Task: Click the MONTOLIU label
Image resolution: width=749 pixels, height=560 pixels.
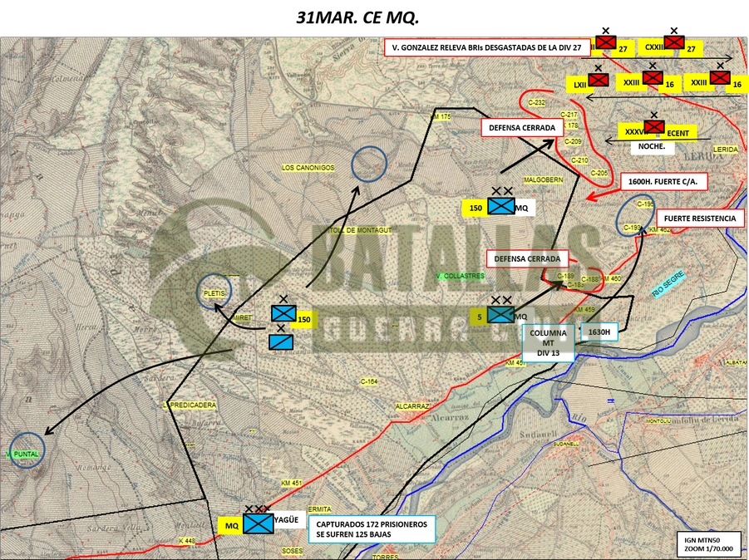Action: point(658,421)
